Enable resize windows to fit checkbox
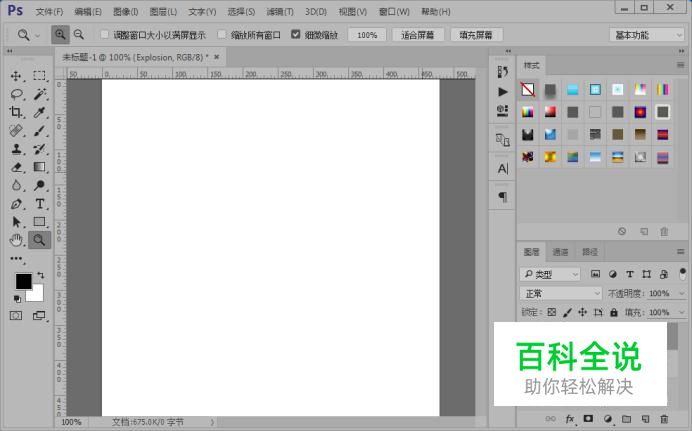Viewport: 692px width, 431px height. pos(105,34)
